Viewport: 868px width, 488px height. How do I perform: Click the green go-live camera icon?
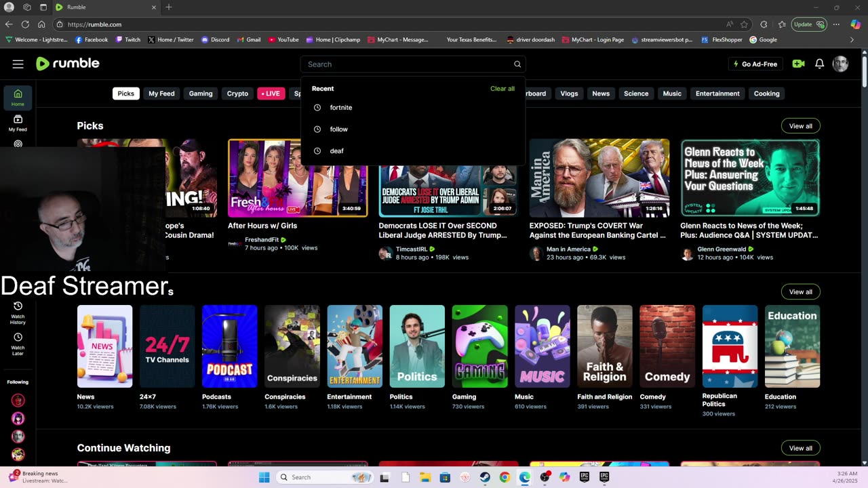[x=799, y=64]
